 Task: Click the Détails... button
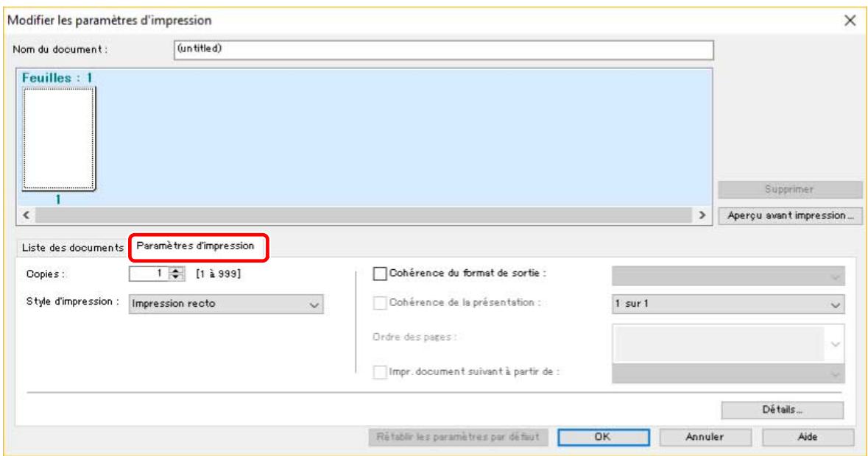782,410
